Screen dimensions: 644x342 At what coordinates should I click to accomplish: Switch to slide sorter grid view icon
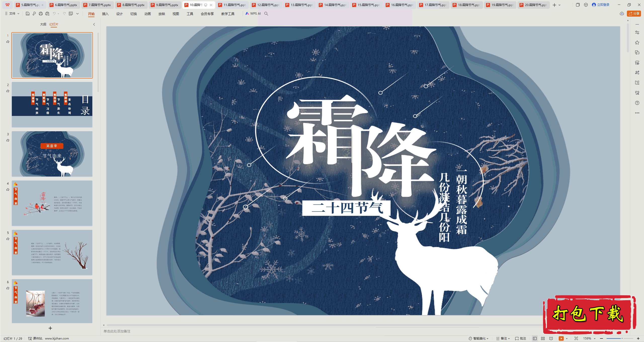tap(543, 338)
